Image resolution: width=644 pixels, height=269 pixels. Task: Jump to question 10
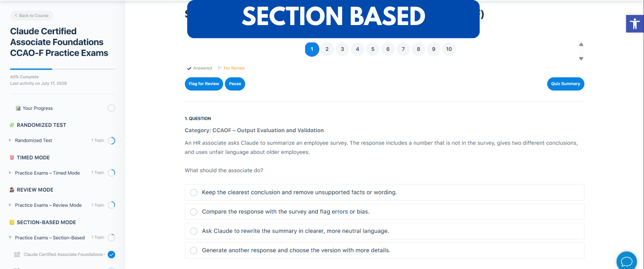click(x=449, y=49)
